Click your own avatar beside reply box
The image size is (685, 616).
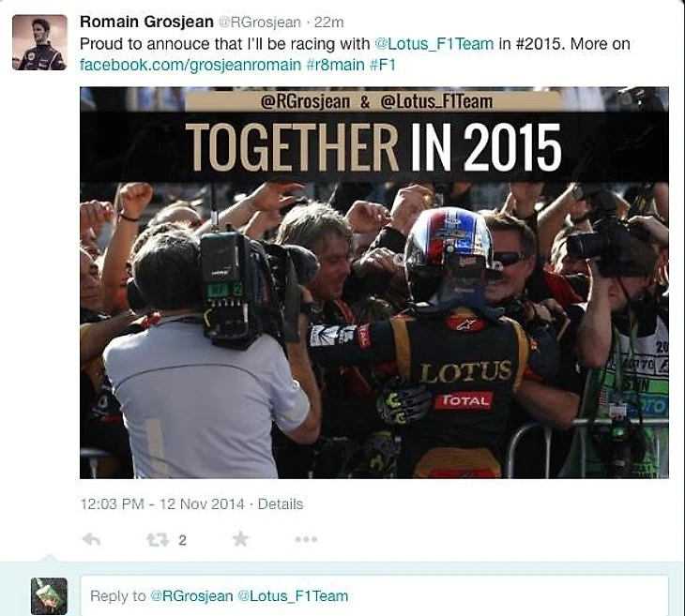pyautogui.click(x=49, y=596)
